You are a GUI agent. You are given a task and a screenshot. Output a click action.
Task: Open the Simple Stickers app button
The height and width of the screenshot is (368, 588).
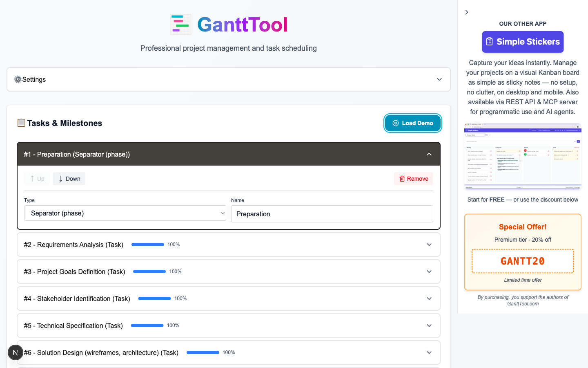[x=523, y=42]
